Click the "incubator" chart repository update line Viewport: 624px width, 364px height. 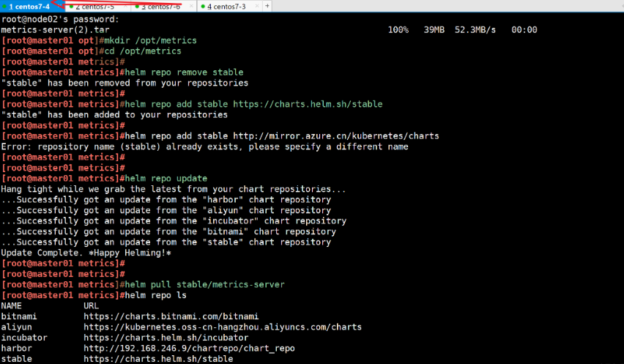[x=174, y=220]
